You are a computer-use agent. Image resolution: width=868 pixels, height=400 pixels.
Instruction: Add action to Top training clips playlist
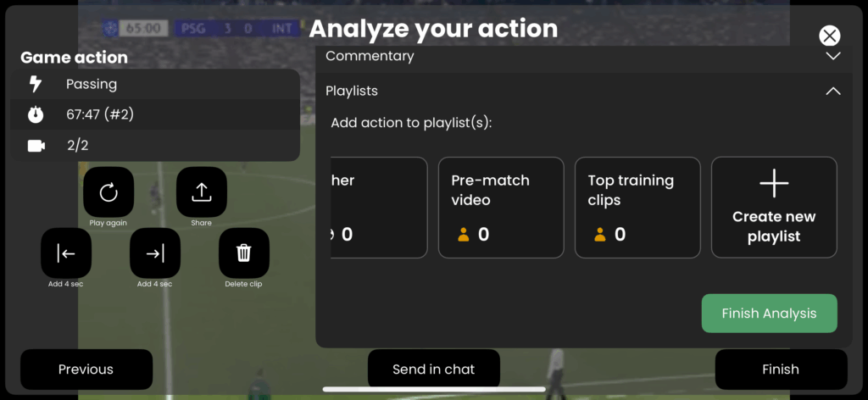[637, 208]
